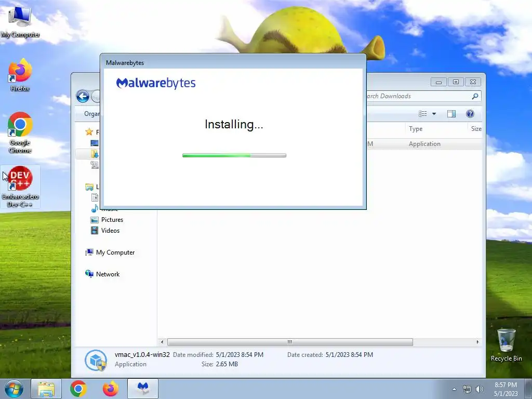This screenshot has height=399, width=532.
Task: Click the Windows Start orb
Action: [14, 389]
